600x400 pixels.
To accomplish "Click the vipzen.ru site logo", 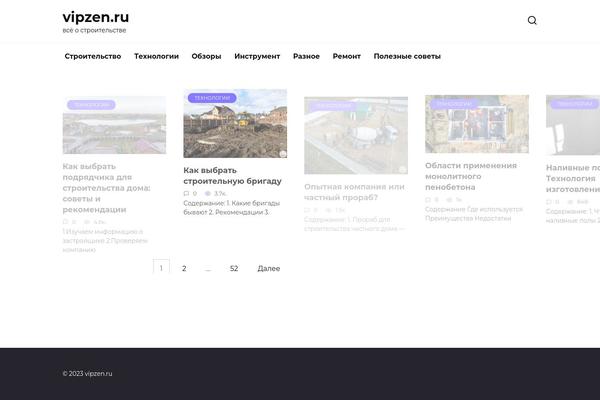I will [x=96, y=17].
